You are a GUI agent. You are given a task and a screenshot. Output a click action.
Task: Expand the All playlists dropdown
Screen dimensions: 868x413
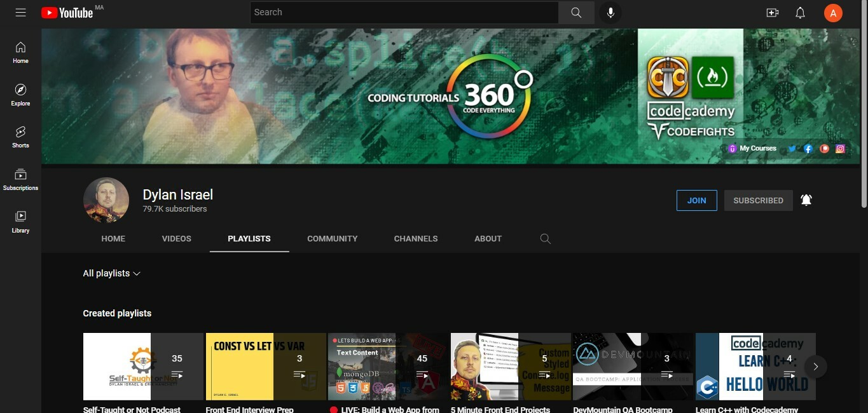[112, 273]
